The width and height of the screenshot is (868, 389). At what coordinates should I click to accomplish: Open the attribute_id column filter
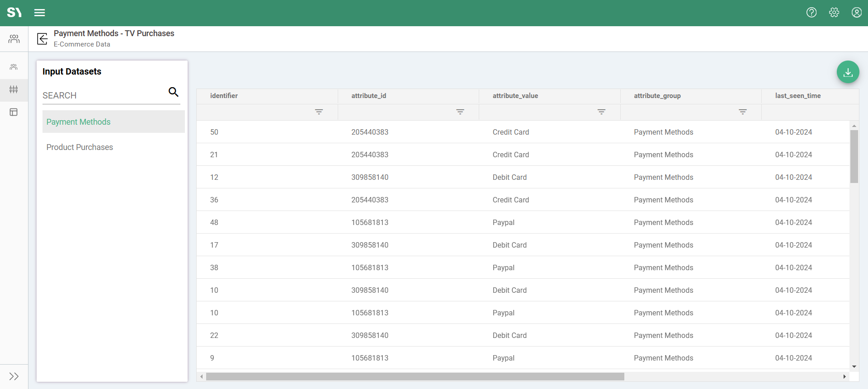pyautogui.click(x=460, y=112)
